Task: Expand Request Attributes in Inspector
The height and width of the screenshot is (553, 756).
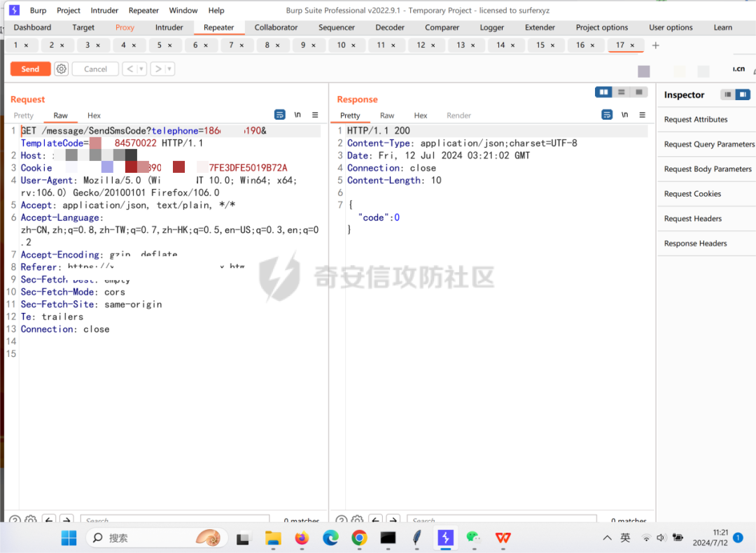Action: tap(707, 120)
